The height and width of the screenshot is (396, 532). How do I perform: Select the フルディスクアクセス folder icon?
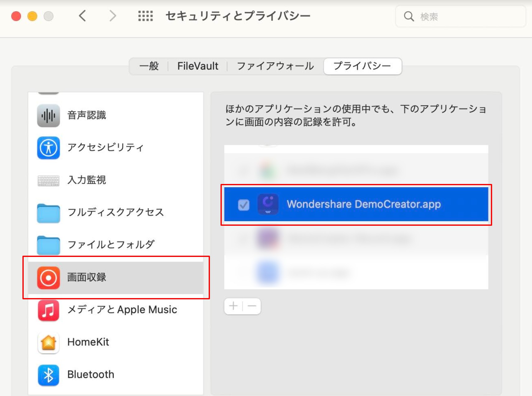(48, 213)
